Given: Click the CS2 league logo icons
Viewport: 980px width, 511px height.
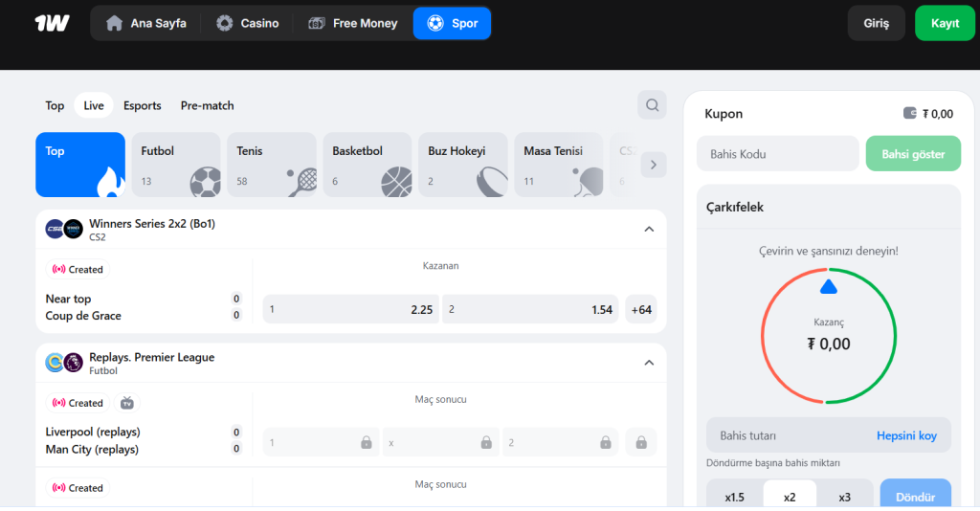Looking at the screenshot, I should point(64,230).
